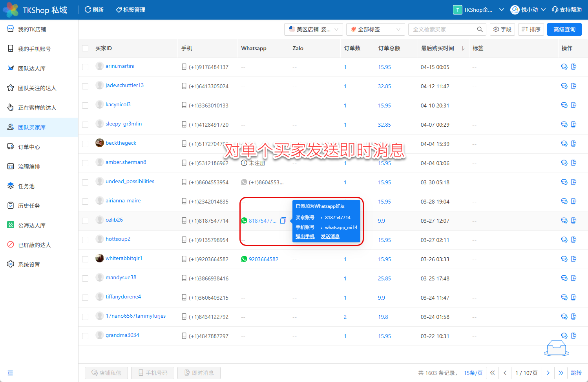Click the 字段 fields button
Image resolution: width=588 pixels, height=382 pixels.
pos(502,29)
